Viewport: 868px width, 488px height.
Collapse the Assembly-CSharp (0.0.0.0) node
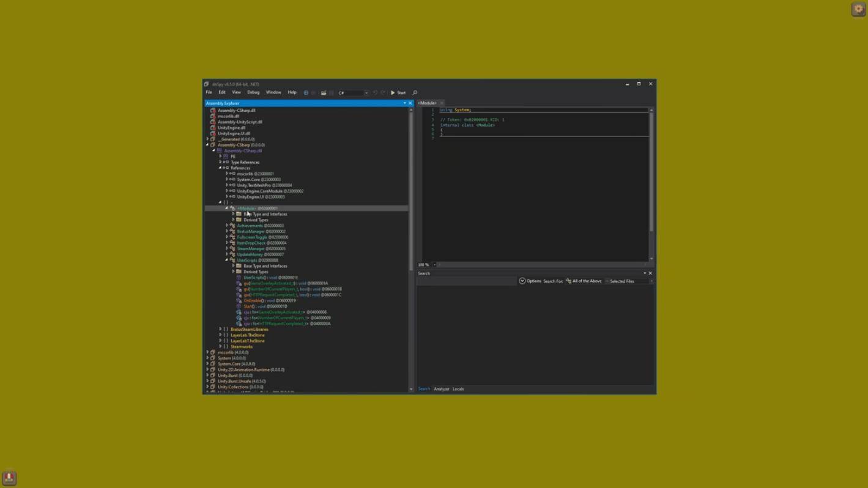point(207,145)
